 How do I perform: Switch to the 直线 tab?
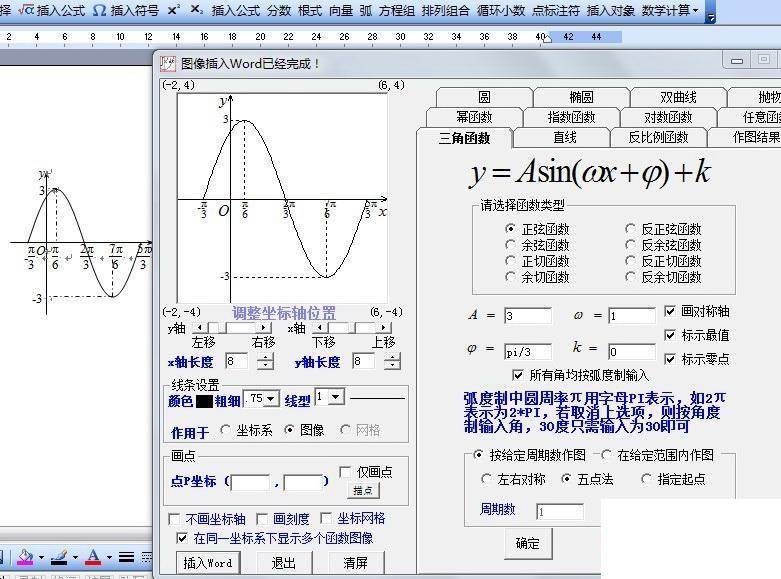pos(565,137)
